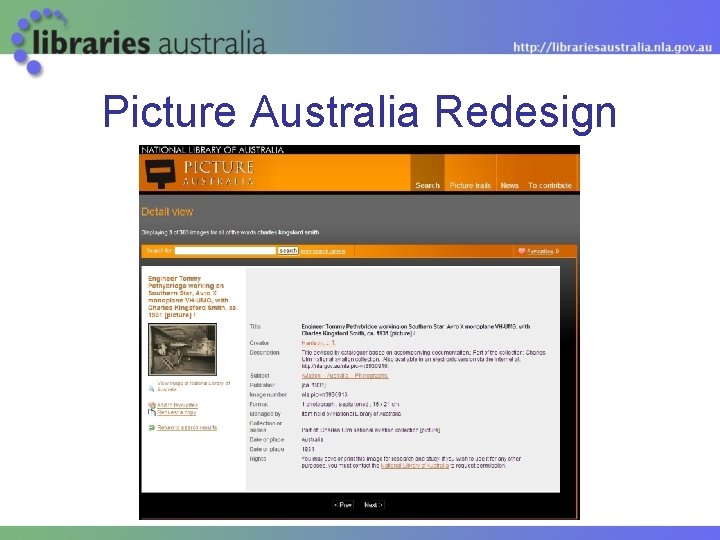Click the Request a copy icon
The height and width of the screenshot is (540, 720).
click(152, 412)
